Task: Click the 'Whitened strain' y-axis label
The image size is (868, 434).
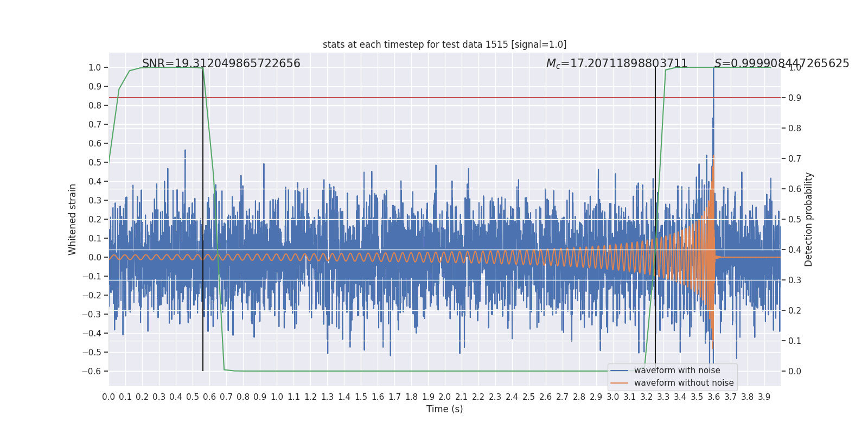Action: coord(73,219)
